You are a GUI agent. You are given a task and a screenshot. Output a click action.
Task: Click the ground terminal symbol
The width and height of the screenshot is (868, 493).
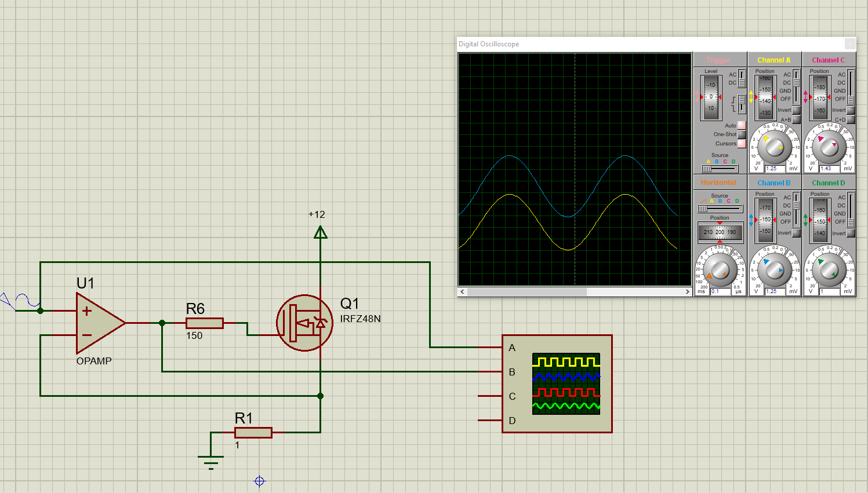pos(210,461)
